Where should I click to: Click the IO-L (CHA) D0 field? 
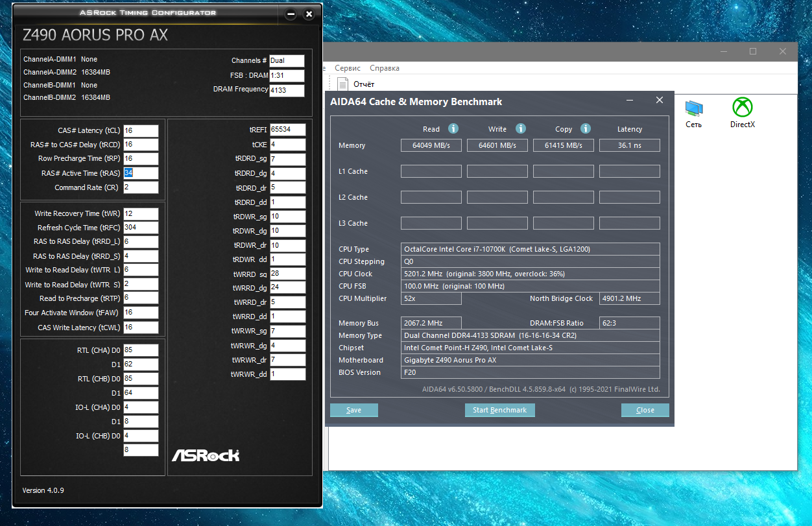point(141,407)
